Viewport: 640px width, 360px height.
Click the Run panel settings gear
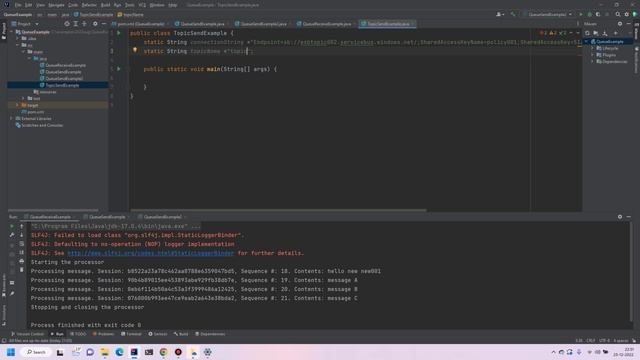click(620, 217)
